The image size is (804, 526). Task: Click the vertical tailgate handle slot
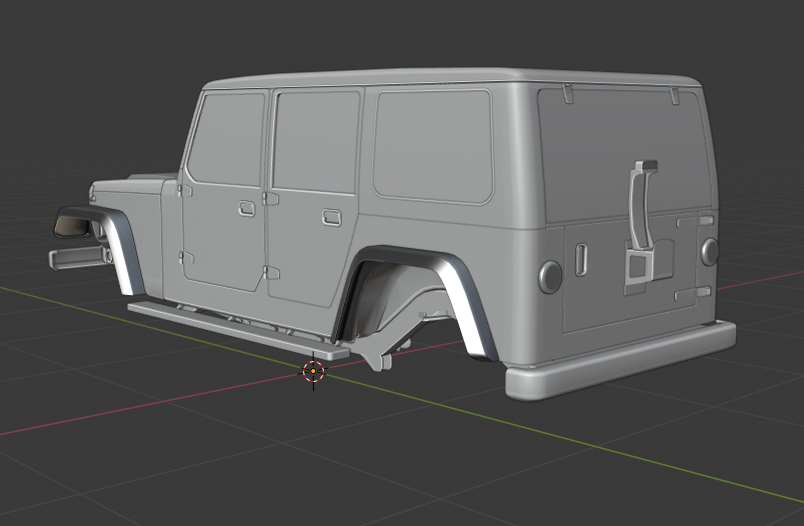coord(581,259)
